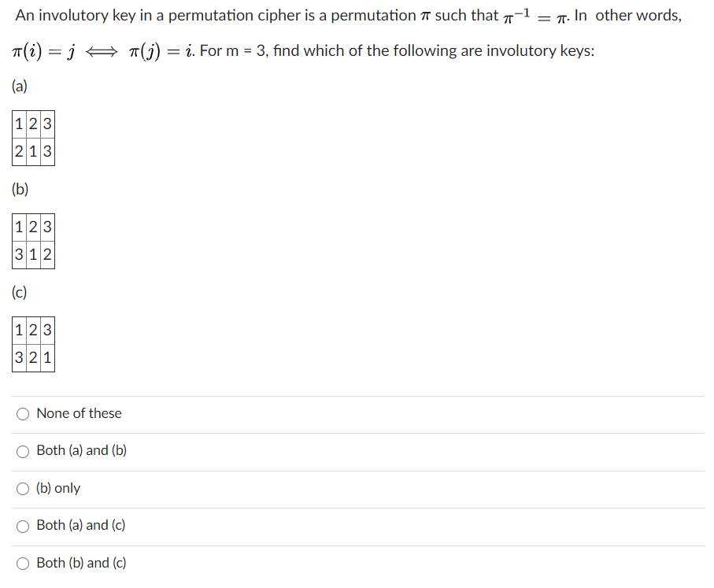The width and height of the screenshot is (714, 588).
Task: Click the "(b)" option heading
Action: click(20, 190)
